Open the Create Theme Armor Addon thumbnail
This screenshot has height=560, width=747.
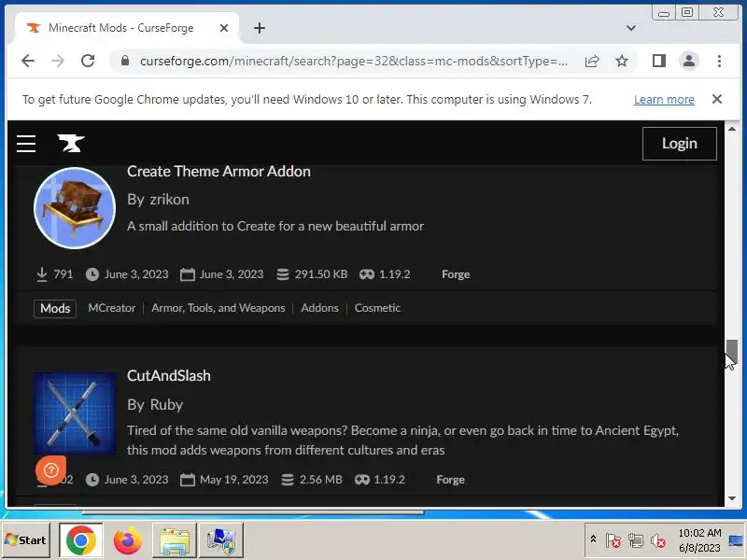[75, 208]
